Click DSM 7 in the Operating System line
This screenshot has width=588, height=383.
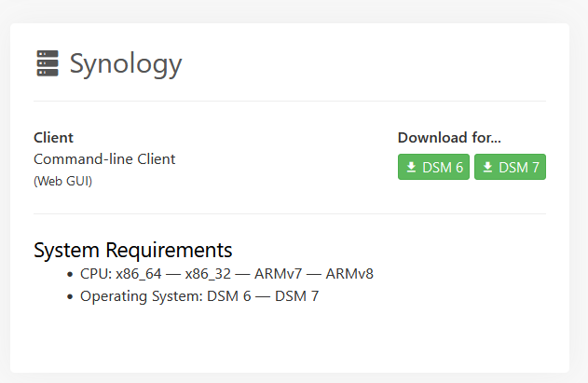(296, 296)
